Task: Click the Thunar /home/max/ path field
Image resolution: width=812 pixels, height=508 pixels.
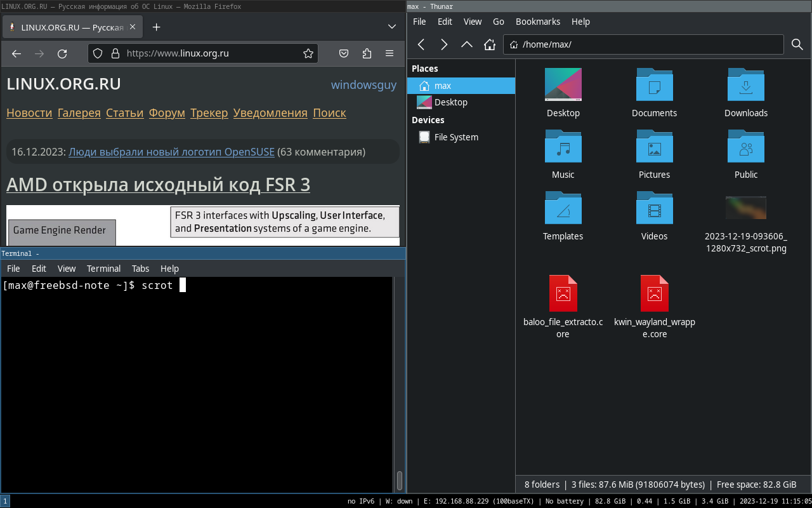Action: (644, 44)
